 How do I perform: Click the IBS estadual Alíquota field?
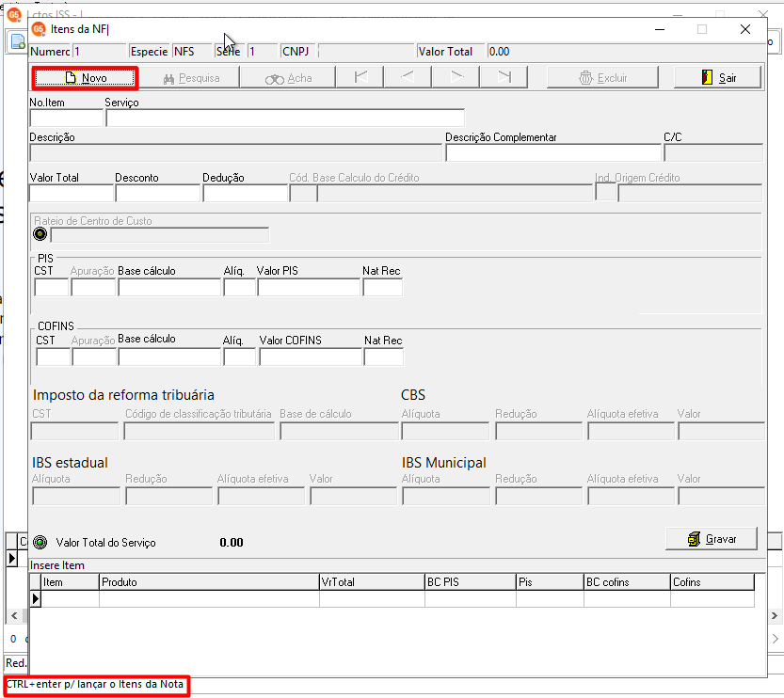click(76, 496)
